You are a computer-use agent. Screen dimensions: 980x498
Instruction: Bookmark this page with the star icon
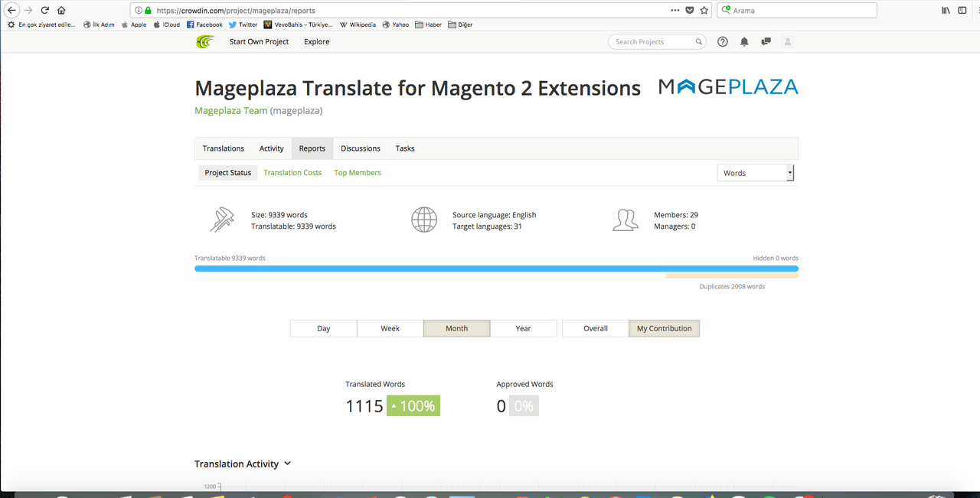point(704,11)
